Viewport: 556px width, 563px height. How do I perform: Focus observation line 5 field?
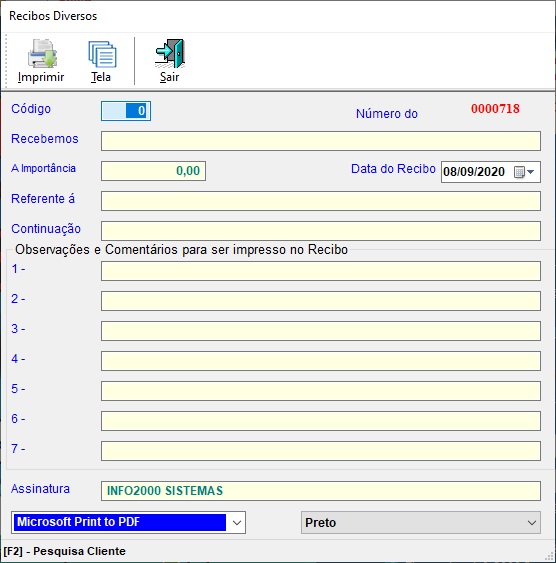[x=321, y=391]
